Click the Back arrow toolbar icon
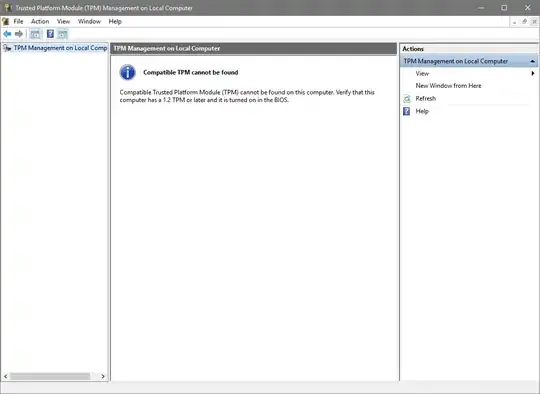 [x=7, y=34]
